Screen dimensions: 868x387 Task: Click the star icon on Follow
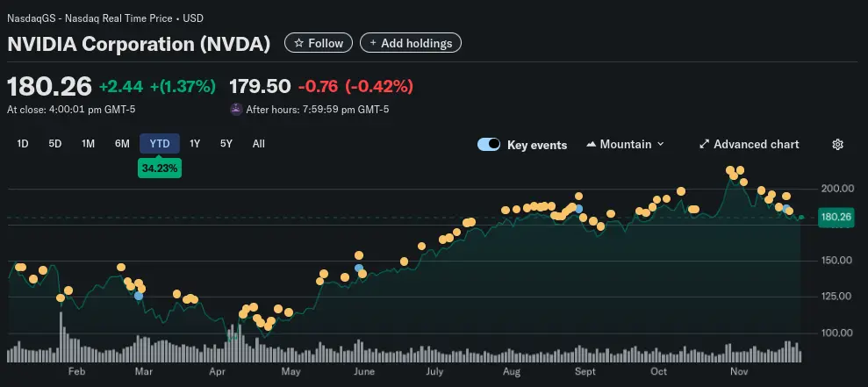point(299,43)
